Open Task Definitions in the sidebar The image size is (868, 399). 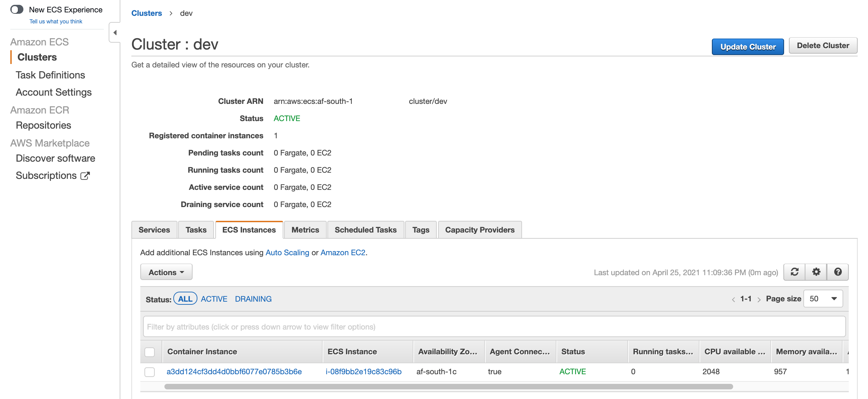tap(50, 75)
